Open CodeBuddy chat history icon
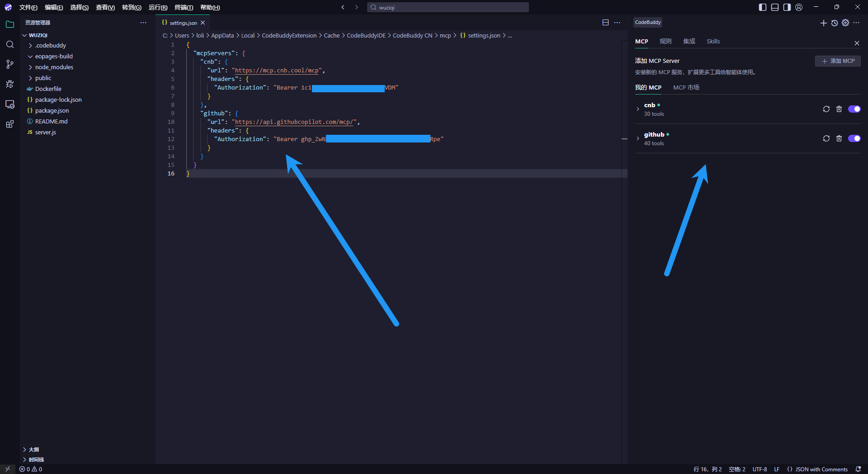 [834, 23]
